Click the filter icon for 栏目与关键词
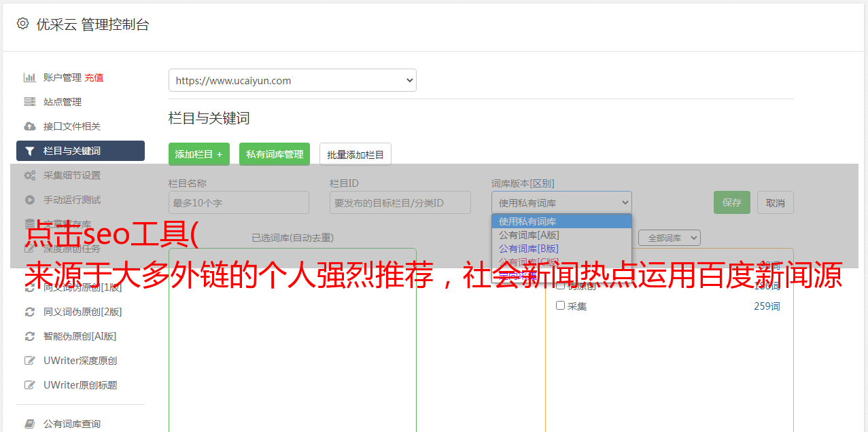 coord(30,151)
